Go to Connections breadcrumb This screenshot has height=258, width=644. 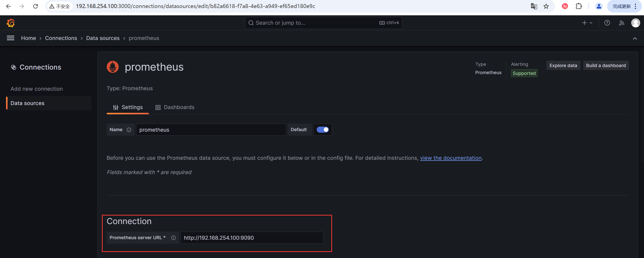(x=61, y=38)
